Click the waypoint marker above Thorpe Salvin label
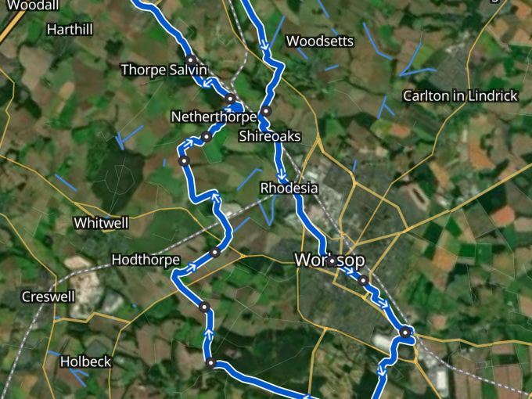 tap(191, 59)
